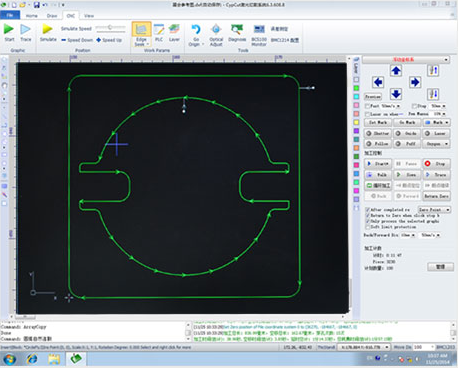Open the Diagnosis tool
The image size is (458, 368).
pyautogui.click(x=237, y=29)
